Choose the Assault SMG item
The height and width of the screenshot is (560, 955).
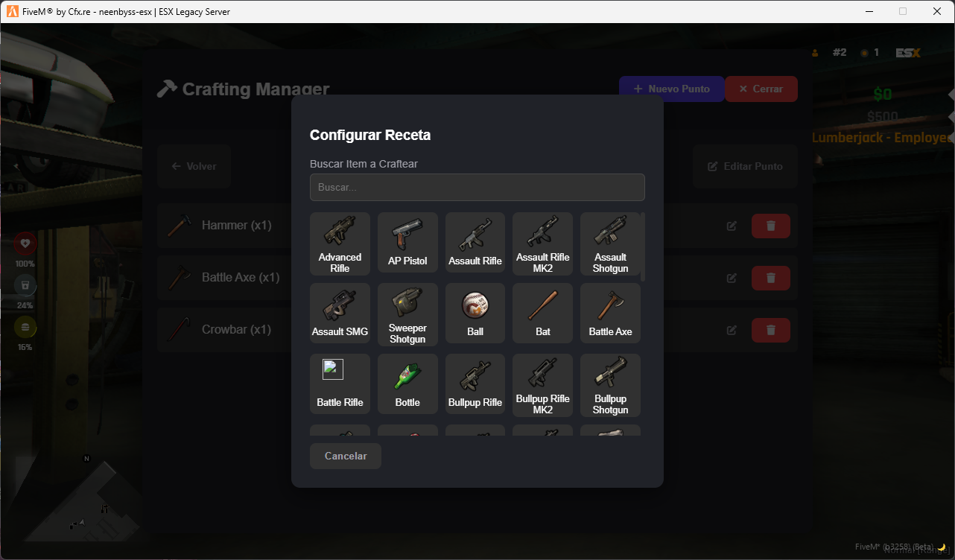point(340,314)
